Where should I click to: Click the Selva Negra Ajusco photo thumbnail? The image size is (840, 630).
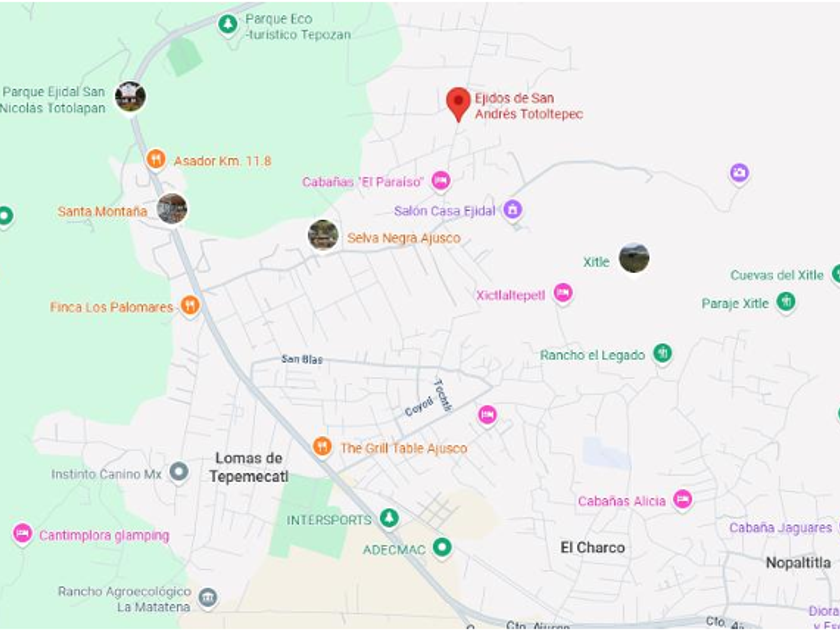click(323, 236)
